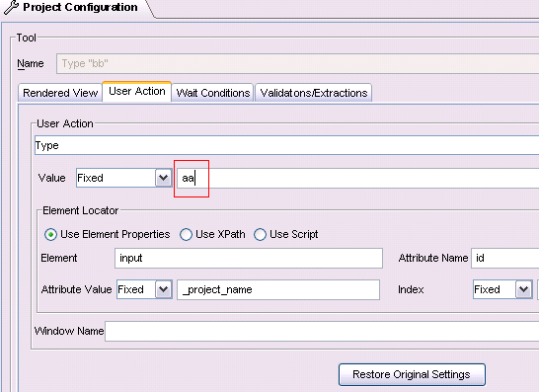Click the Name field showing Type "bb"

pos(298,63)
